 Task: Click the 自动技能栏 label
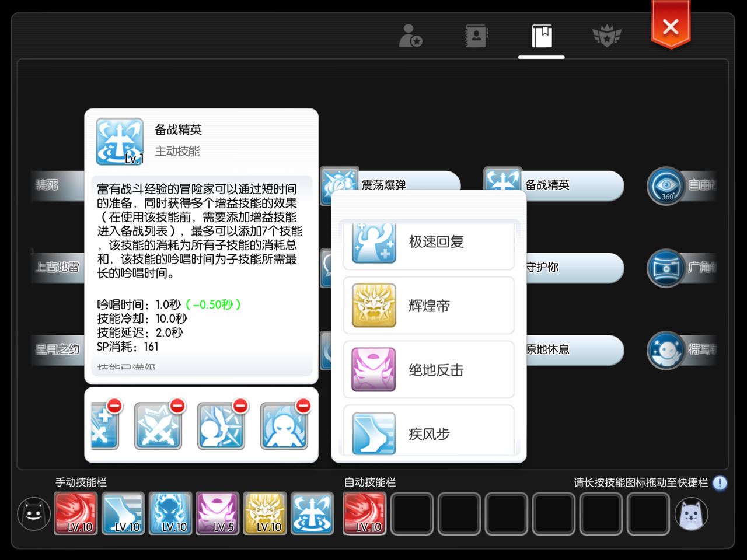click(x=370, y=482)
